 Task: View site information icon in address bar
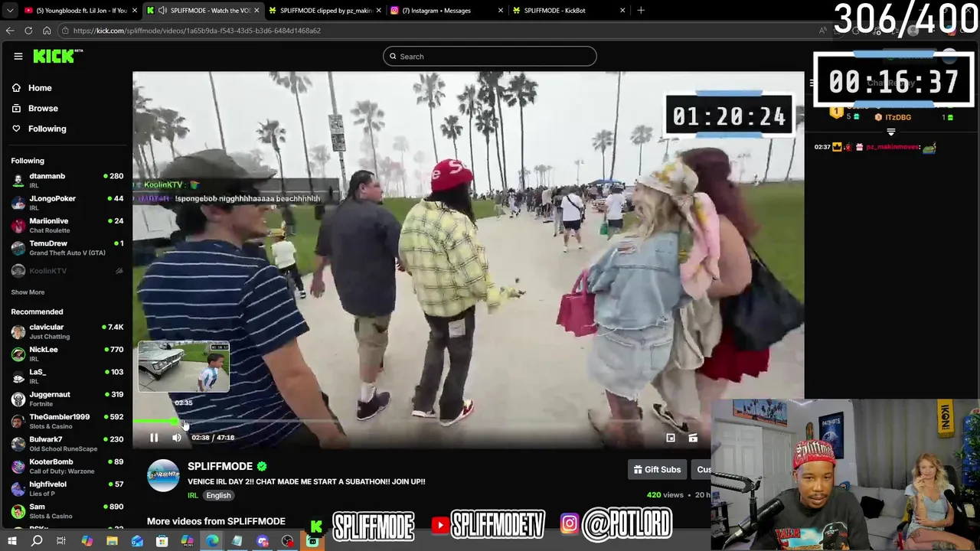pyautogui.click(x=67, y=31)
